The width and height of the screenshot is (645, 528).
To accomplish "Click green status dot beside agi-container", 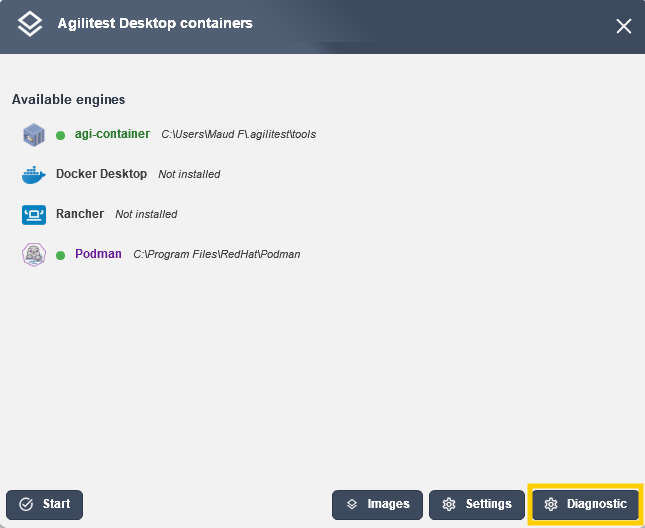I will tap(60, 135).
